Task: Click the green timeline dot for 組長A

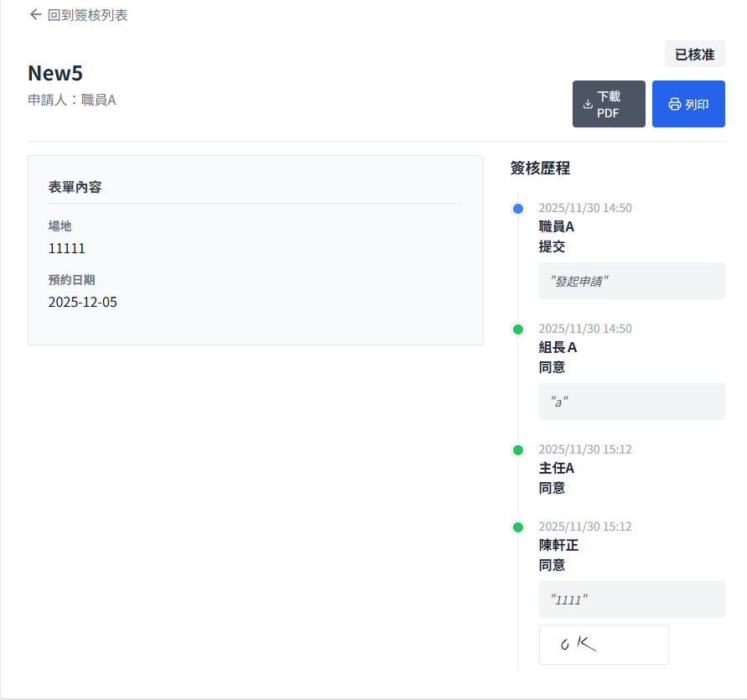Action: pyautogui.click(x=518, y=329)
